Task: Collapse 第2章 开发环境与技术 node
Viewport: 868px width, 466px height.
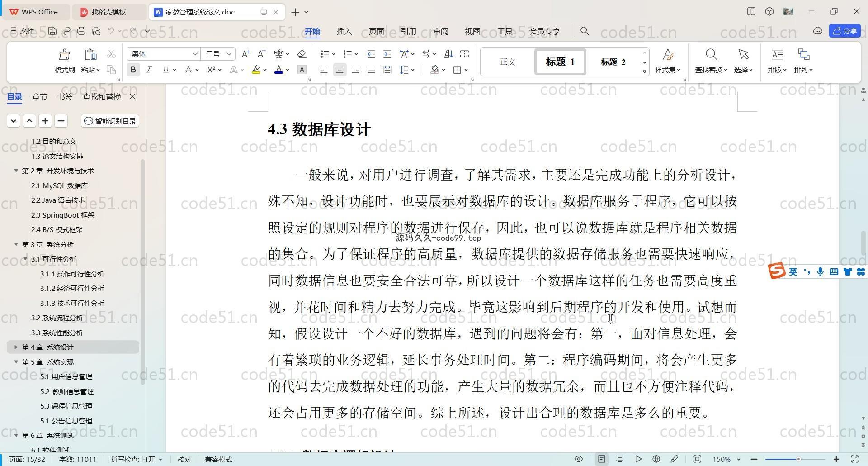Action: coord(16,171)
